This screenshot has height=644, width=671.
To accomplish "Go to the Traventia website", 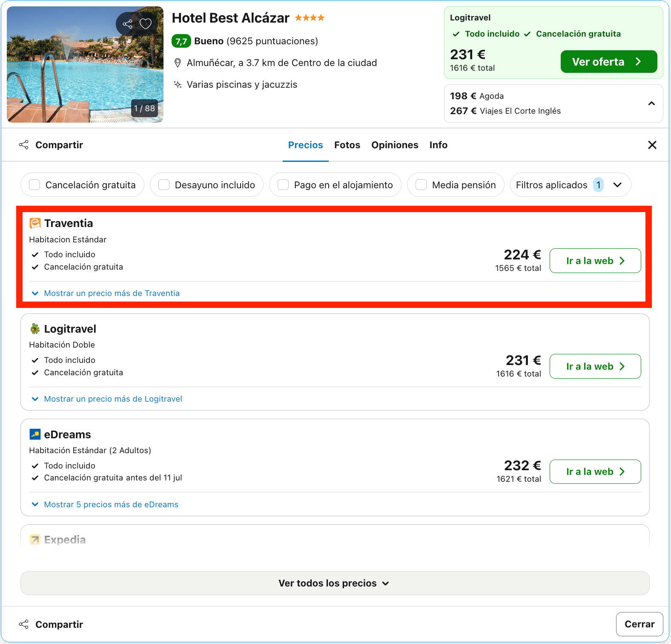I will click(595, 261).
